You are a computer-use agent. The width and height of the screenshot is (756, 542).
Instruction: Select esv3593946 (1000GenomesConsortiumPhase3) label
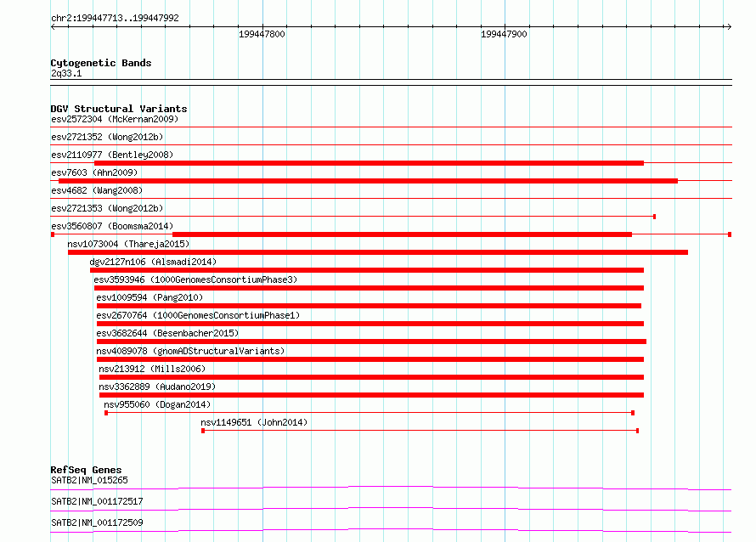195,279
